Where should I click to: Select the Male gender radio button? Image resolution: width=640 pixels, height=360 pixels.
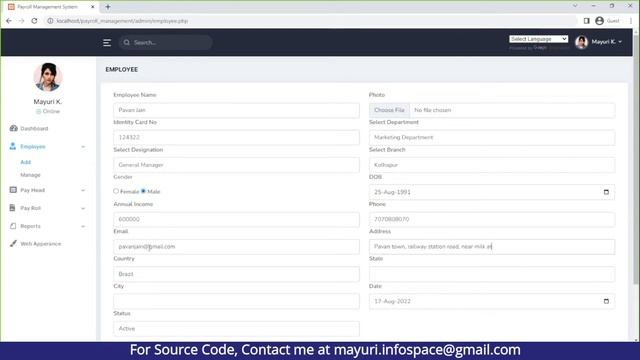(143, 191)
